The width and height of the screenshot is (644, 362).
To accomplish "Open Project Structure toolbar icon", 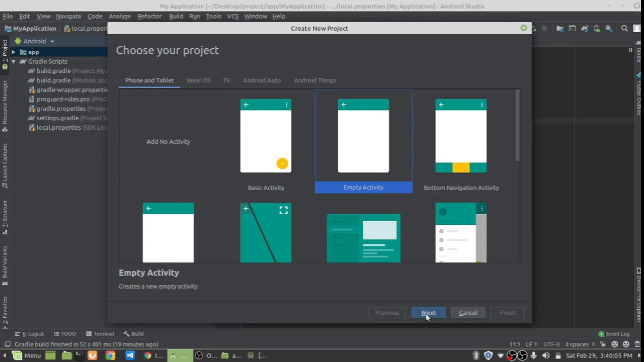I will [x=560, y=29].
